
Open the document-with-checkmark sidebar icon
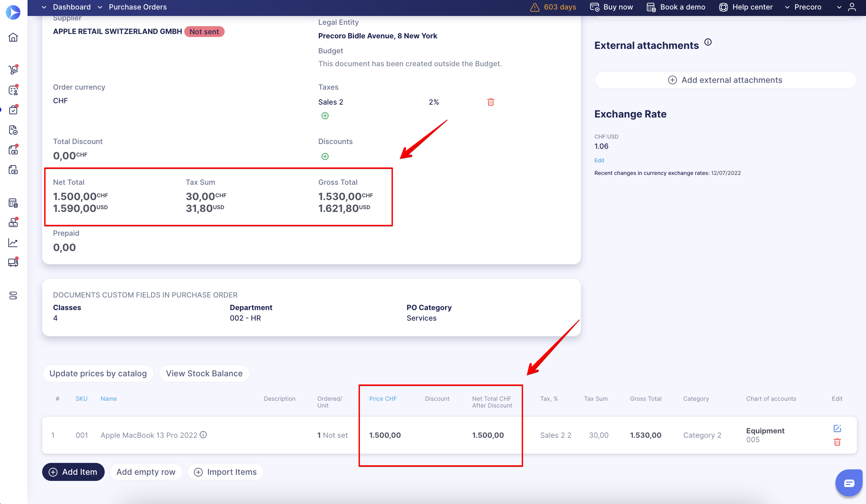pos(13,130)
